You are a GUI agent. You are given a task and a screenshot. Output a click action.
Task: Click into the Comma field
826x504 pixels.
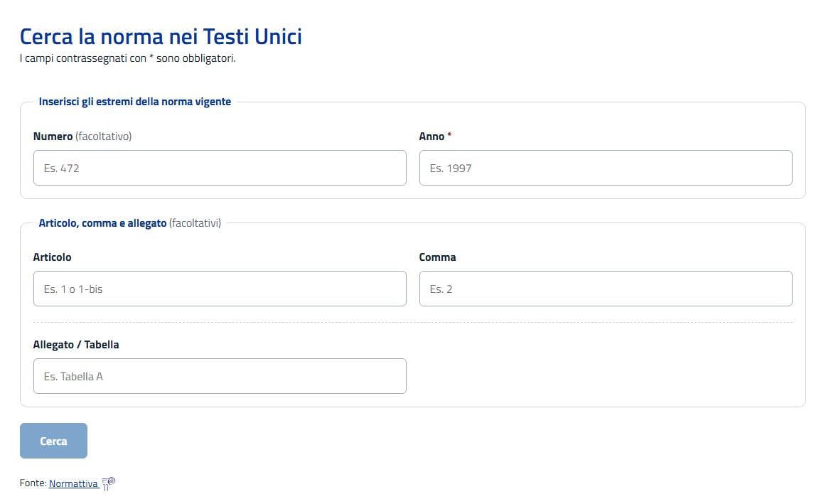click(x=606, y=289)
